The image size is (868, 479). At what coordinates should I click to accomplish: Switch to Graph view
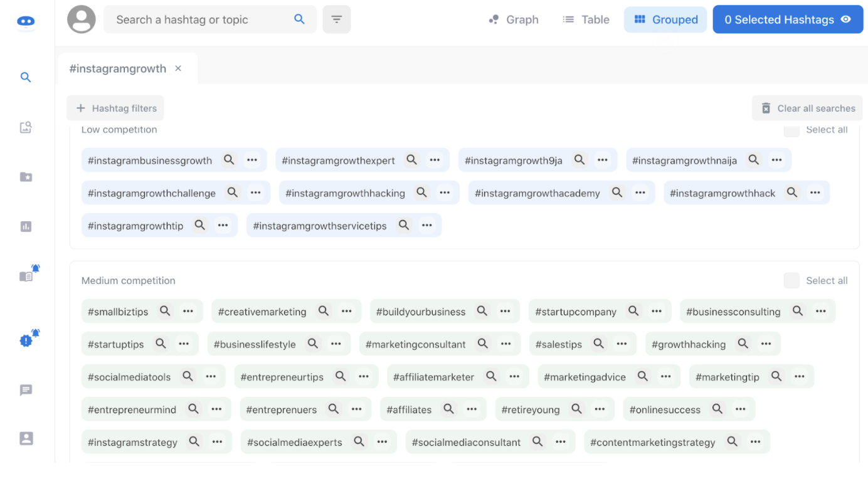[x=514, y=19]
